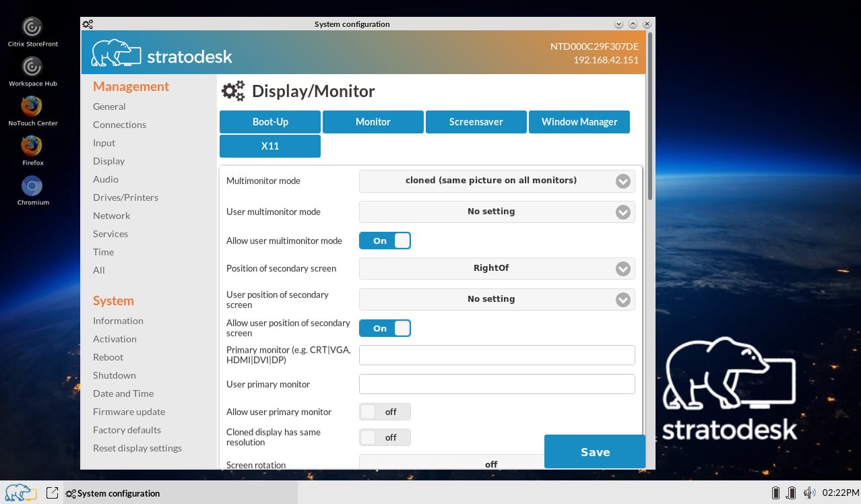Click the System section heading
861x504 pixels.
pos(113,301)
